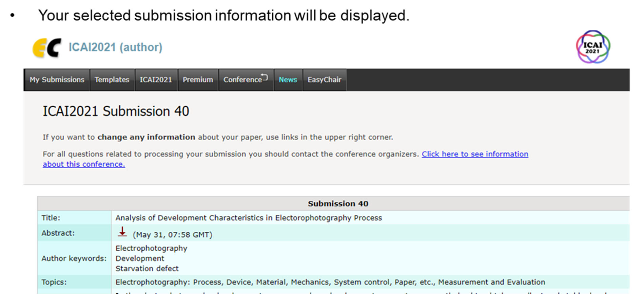Open the Templates menu item
The width and height of the screenshot is (644, 294).
click(112, 80)
